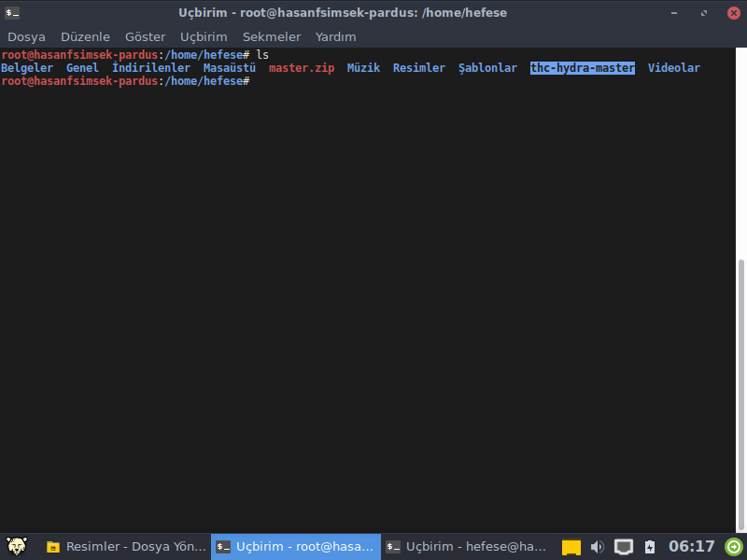Viewport: 747px width, 560px height.
Task: Switch to hefese terminal taskbar window
Action: pos(466,547)
